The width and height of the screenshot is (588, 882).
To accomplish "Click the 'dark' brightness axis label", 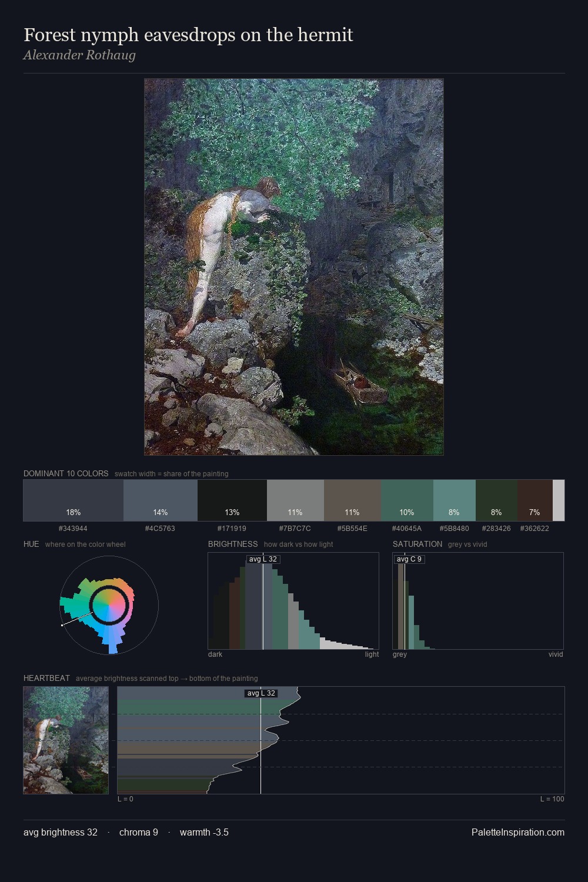I will [x=215, y=654].
